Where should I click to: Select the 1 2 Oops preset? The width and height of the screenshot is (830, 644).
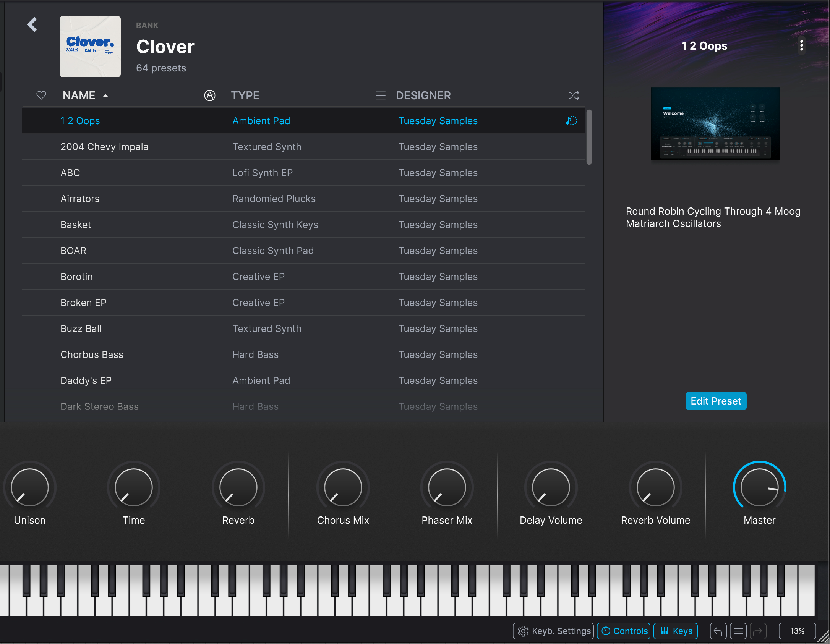(303, 121)
